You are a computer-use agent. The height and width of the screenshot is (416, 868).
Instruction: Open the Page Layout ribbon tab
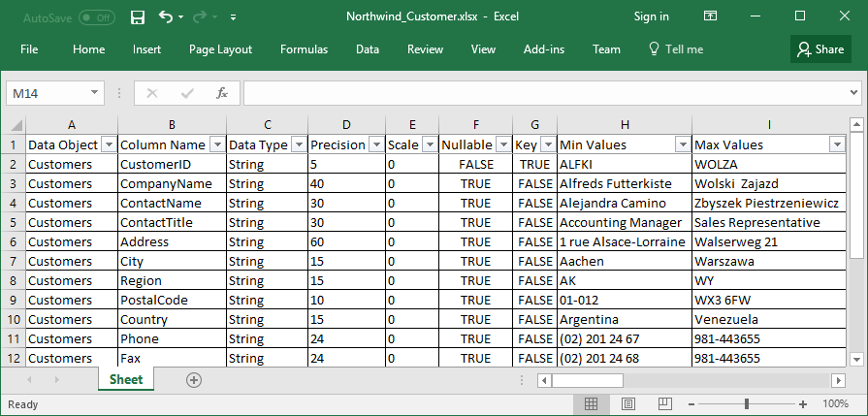pyautogui.click(x=220, y=49)
